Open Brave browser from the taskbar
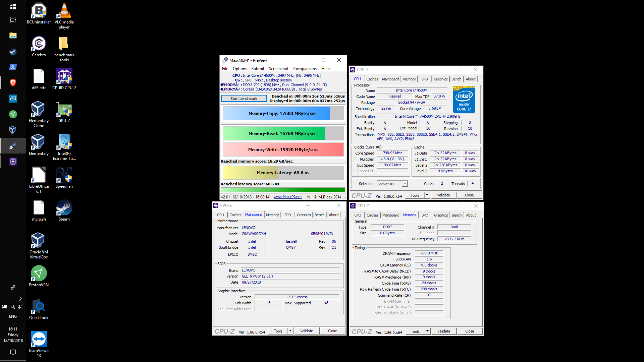Viewport: 644px width, 362px height. (x=13, y=83)
